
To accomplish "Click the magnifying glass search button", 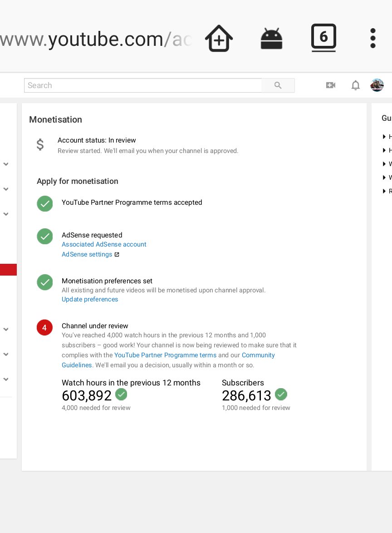I will (x=278, y=85).
